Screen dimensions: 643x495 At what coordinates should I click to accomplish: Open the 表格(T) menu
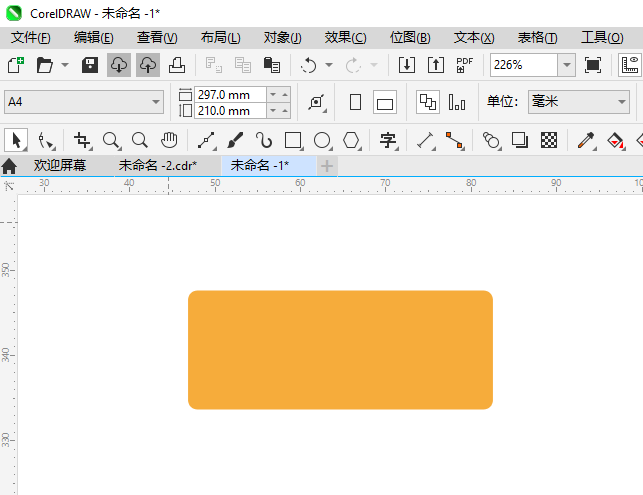pyautogui.click(x=537, y=38)
